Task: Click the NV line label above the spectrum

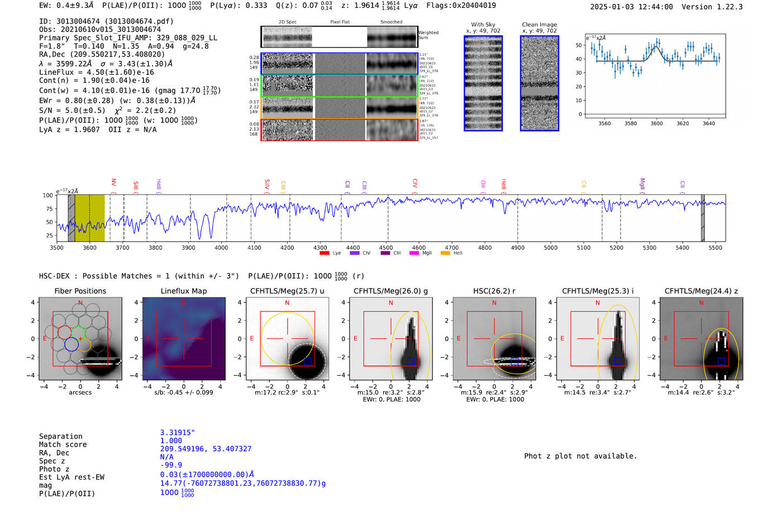Action: (113, 183)
